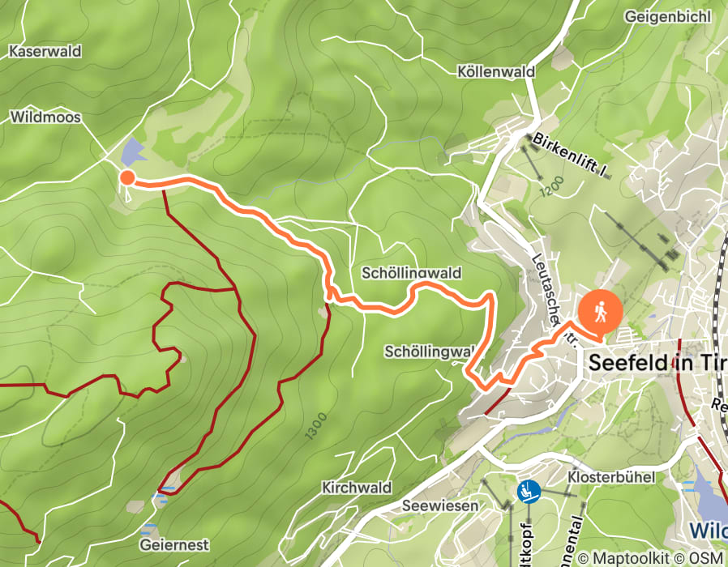Click the Klosterbühel label
This screenshot has width=728, height=567.
pyautogui.click(x=611, y=477)
